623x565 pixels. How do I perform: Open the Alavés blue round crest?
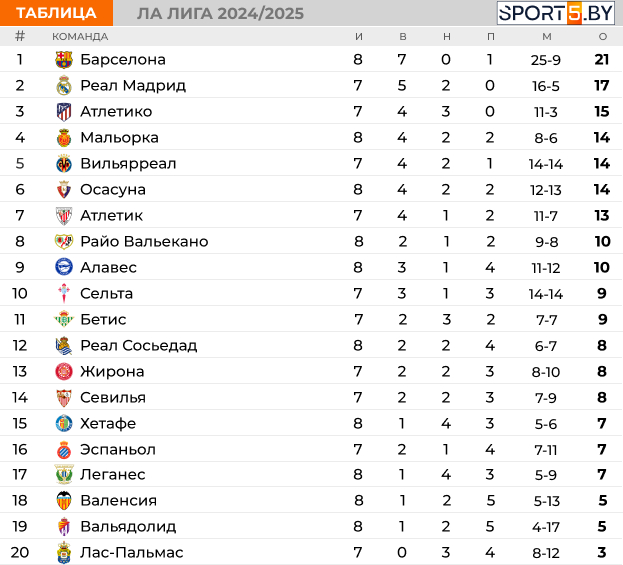point(64,267)
